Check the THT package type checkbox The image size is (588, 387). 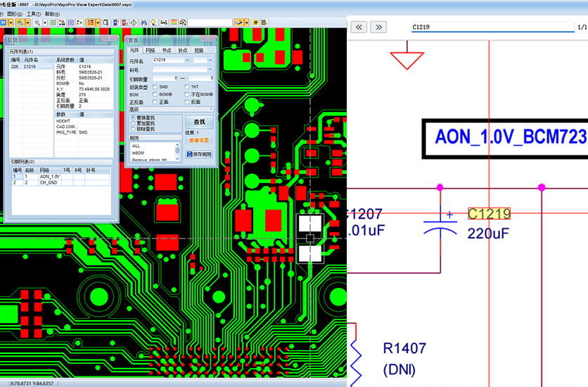click(188, 87)
